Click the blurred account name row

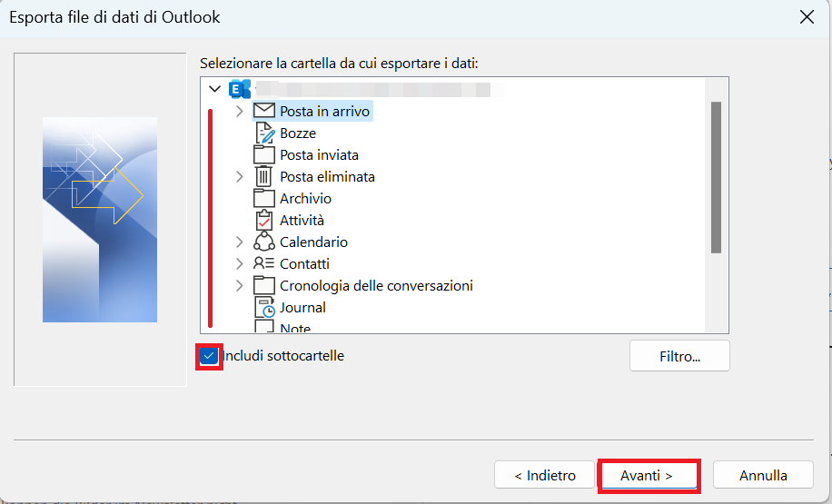pos(372,89)
